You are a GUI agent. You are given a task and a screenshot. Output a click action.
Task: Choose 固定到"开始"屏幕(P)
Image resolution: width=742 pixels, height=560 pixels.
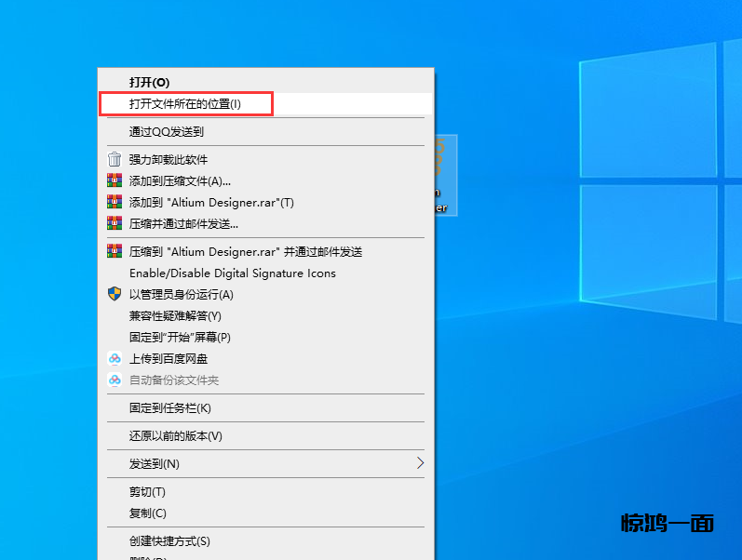click(x=180, y=337)
